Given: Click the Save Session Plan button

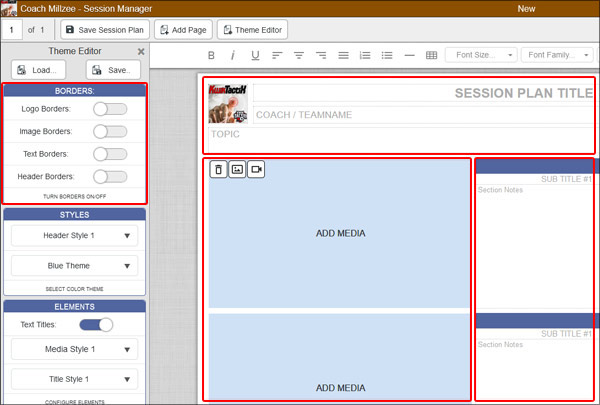Looking at the screenshot, I should (104, 30).
